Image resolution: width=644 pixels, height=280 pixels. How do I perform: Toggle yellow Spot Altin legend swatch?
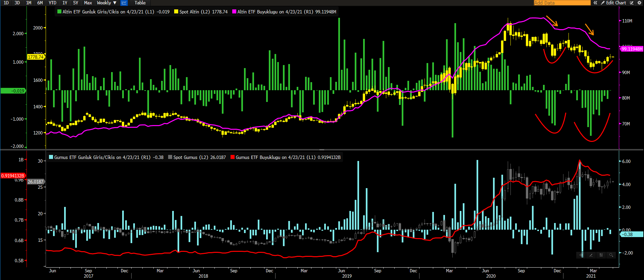pos(176,12)
